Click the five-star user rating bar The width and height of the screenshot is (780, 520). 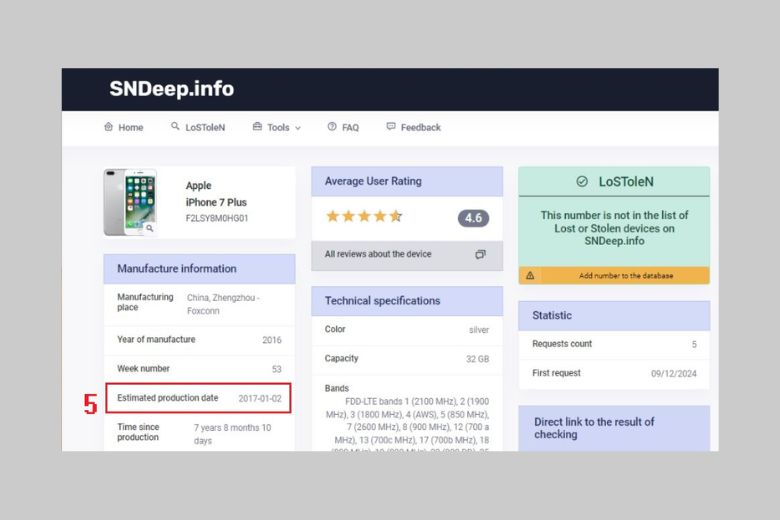(364, 216)
